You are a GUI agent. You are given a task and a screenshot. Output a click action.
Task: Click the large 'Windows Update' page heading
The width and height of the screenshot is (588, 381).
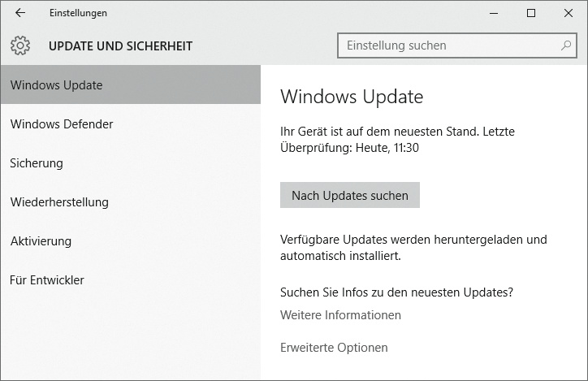tap(352, 97)
